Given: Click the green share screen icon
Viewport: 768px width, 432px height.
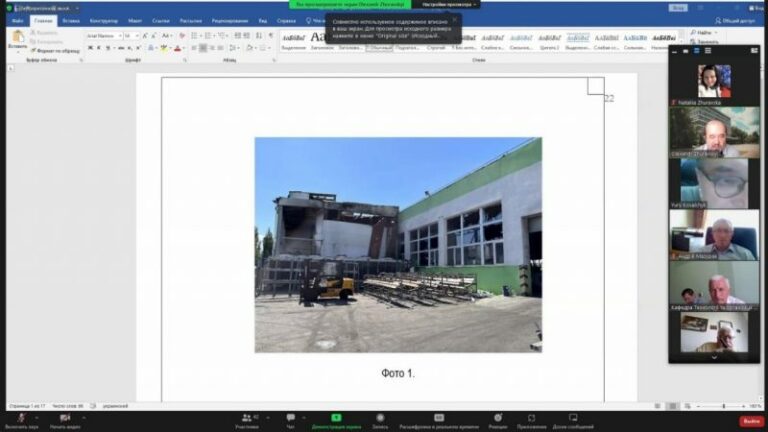Looking at the screenshot, I should 336,418.
